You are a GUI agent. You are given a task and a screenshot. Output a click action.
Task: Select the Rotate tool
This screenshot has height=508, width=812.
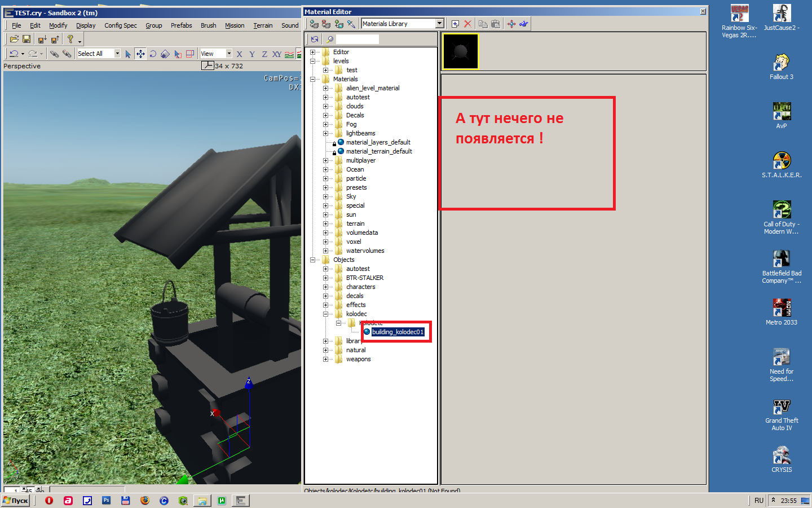(153, 54)
